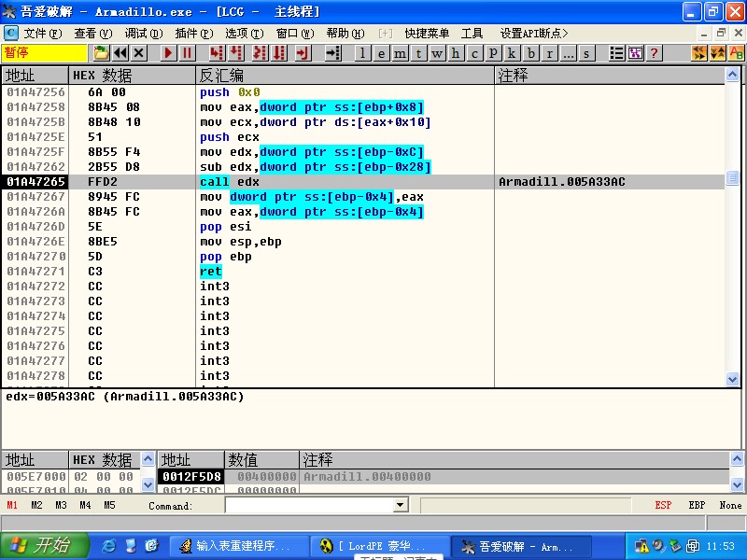Image resolution: width=747 pixels, height=560 pixels.
Task: Click the Step Into toolbar icon
Action: click(x=217, y=53)
